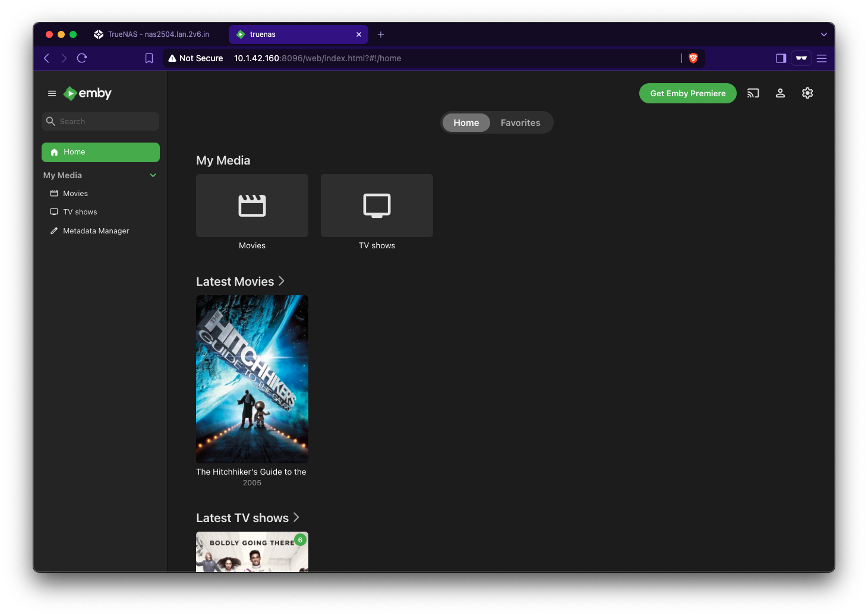
Task: Click the search magnifier icon
Action: coord(50,121)
